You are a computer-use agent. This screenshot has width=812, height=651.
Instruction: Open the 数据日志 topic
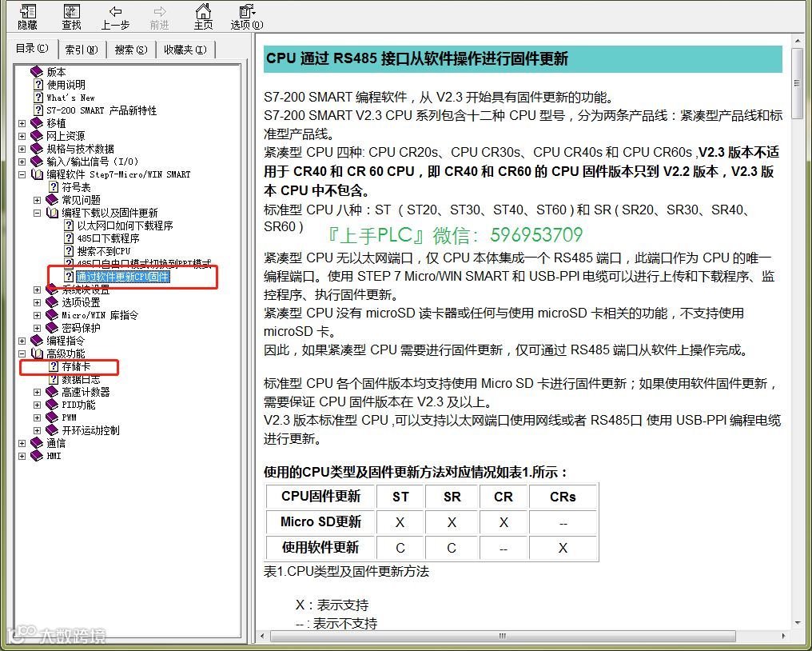tap(81, 379)
